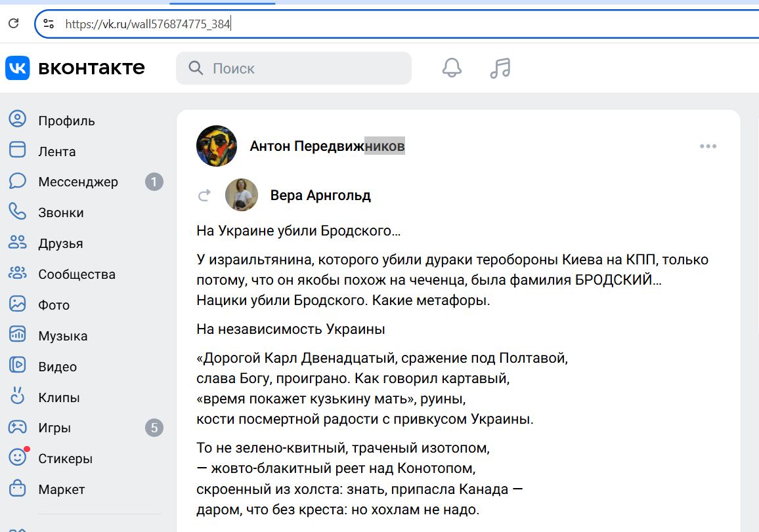Viewport: 759px width, 532px height.
Task: Click text 'На независимость Украины'
Action: [290, 329]
